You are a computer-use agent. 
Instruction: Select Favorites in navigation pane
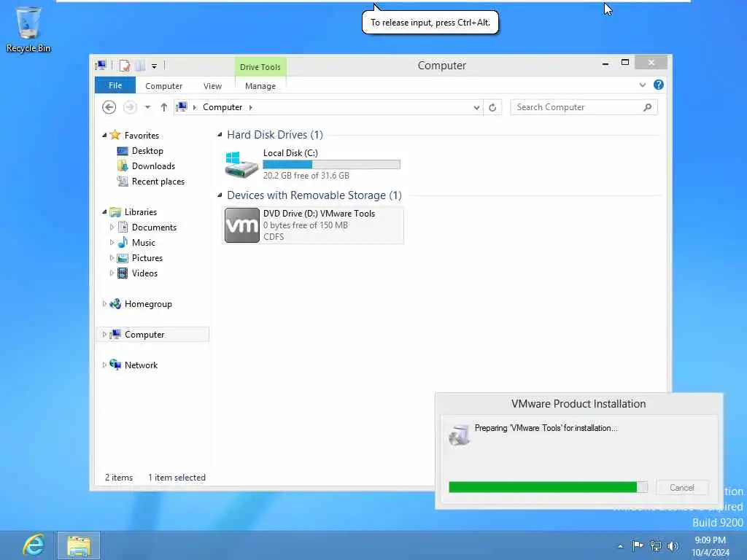click(x=142, y=135)
